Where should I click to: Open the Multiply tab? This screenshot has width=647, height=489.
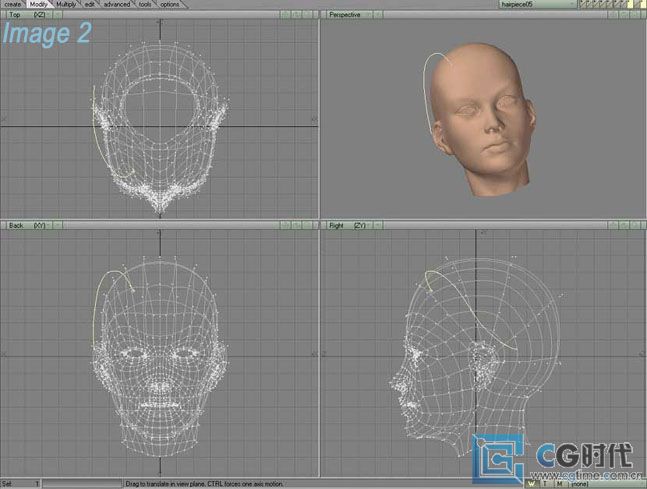(x=66, y=4)
